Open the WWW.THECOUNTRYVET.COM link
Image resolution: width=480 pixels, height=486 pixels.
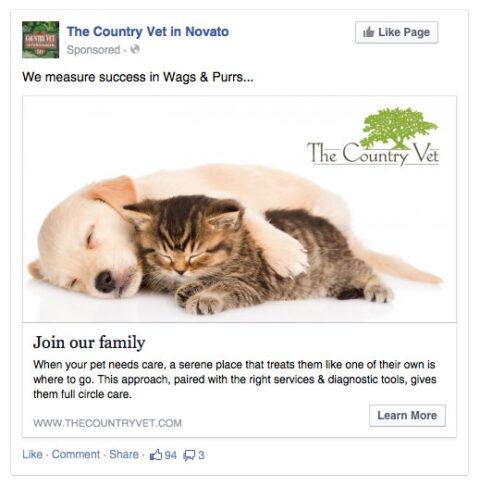coord(107,423)
